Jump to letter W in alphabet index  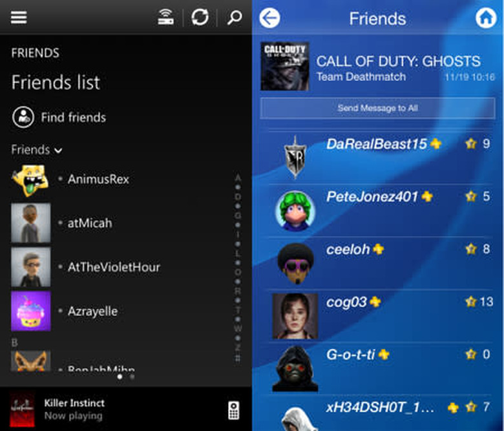[238, 328]
